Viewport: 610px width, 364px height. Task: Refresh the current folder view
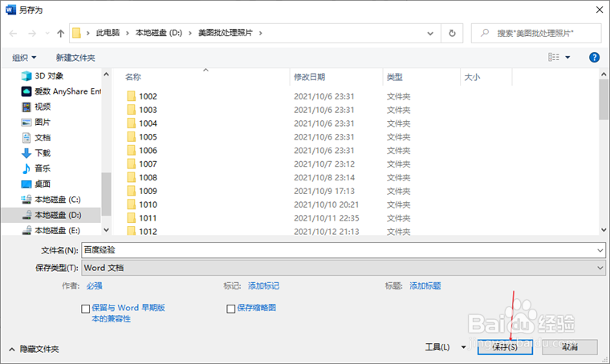pos(452,34)
